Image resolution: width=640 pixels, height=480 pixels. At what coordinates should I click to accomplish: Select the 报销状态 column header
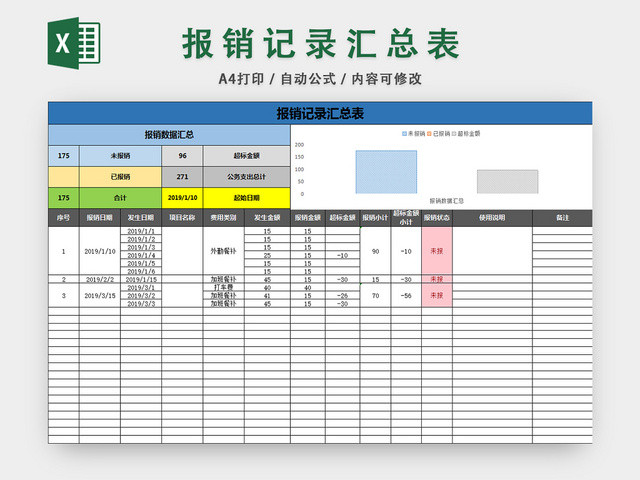[437, 218]
